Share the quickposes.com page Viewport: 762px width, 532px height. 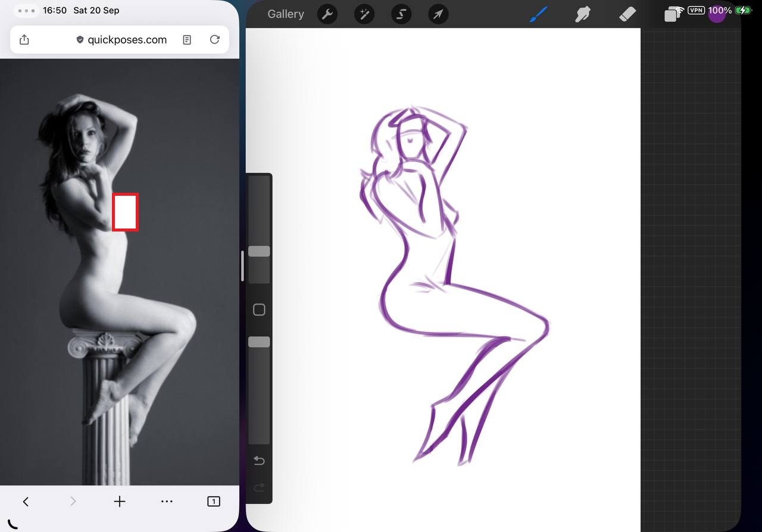point(24,40)
